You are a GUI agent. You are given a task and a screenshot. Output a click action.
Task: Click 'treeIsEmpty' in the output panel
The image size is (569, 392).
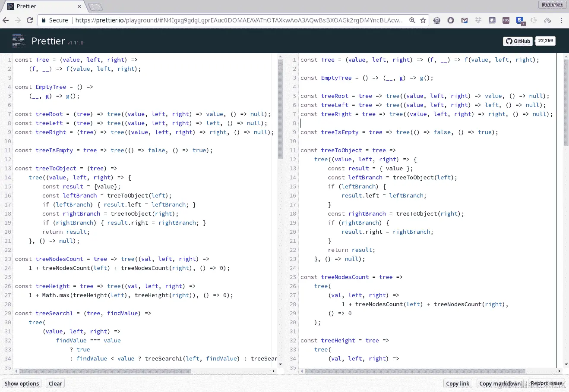pos(340,132)
